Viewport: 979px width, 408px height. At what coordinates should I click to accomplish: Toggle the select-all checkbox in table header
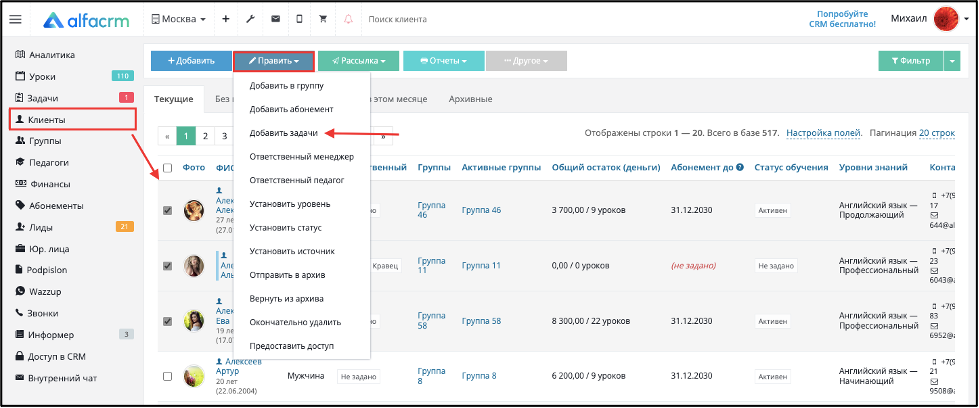(x=167, y=167)
